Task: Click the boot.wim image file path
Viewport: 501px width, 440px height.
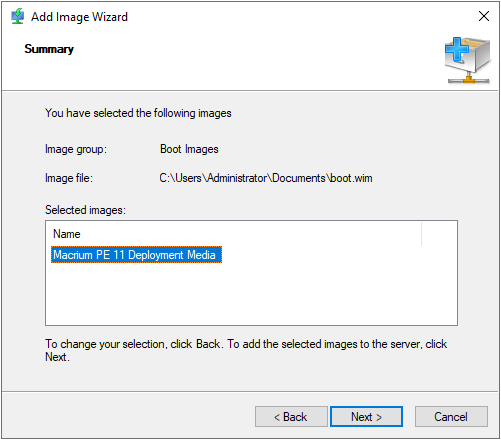Action: [x=266, y=178]
